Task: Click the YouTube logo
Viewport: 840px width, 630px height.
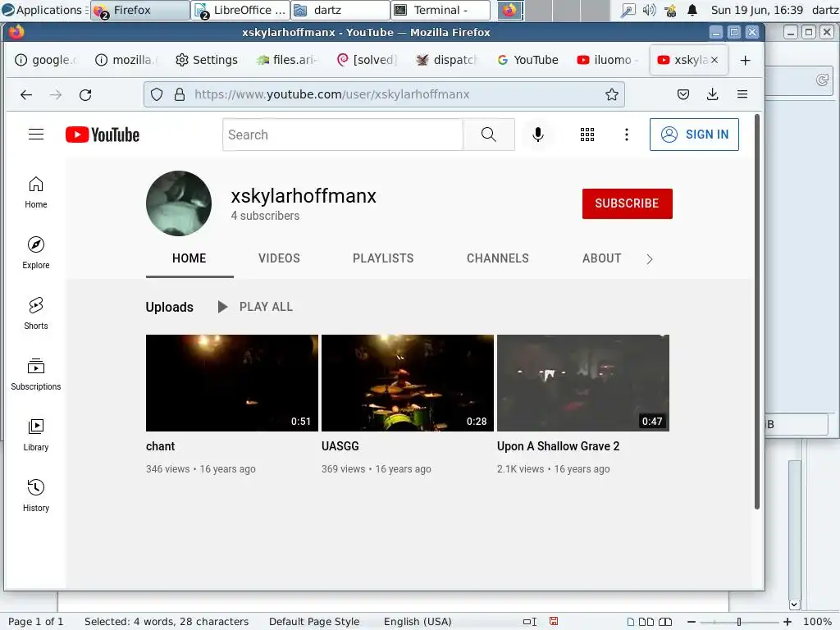Action: pyautogui.click(x=103, y=135)
